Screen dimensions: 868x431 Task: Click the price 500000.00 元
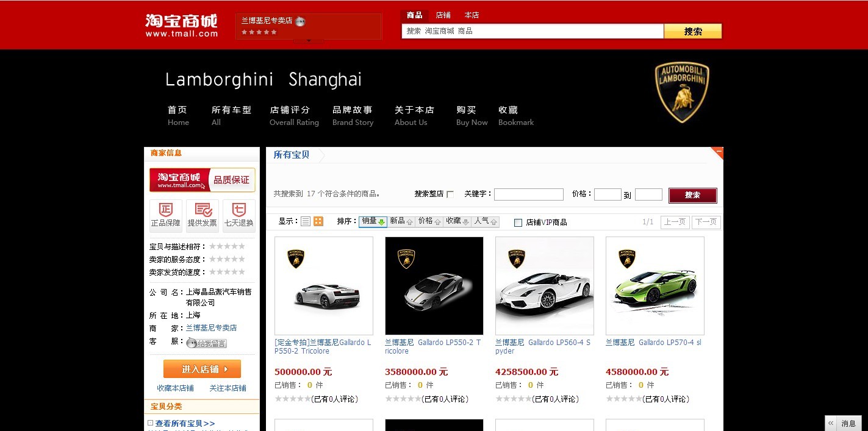coord(303,372)
